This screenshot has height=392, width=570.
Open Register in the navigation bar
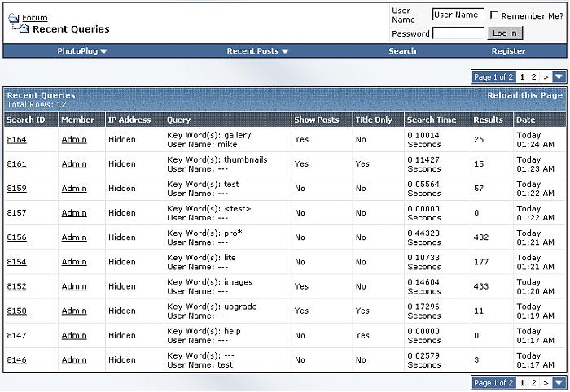pos(508,51)
